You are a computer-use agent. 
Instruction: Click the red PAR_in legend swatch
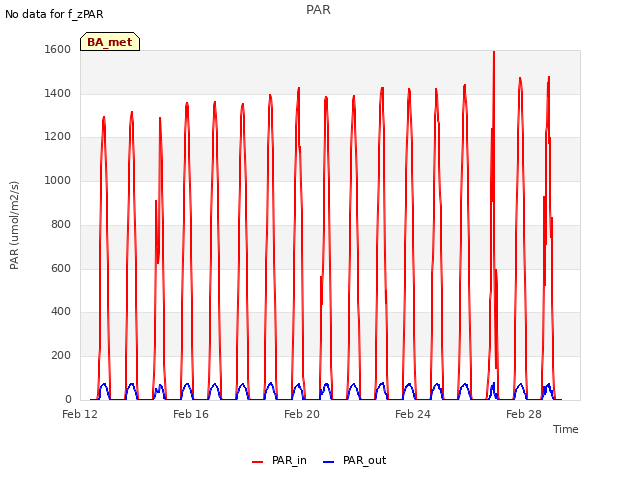258,462
